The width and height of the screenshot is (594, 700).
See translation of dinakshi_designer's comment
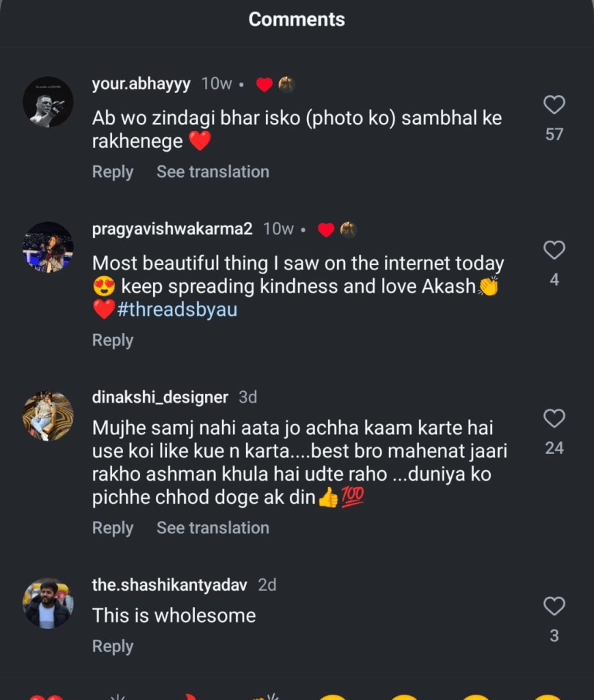coord(213,528)
